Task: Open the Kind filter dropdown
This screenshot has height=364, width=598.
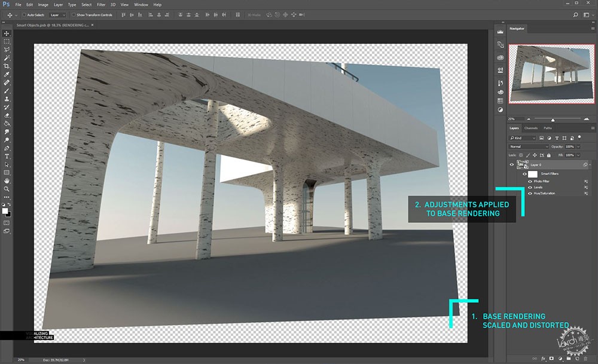Action: [x=523, y=138]
